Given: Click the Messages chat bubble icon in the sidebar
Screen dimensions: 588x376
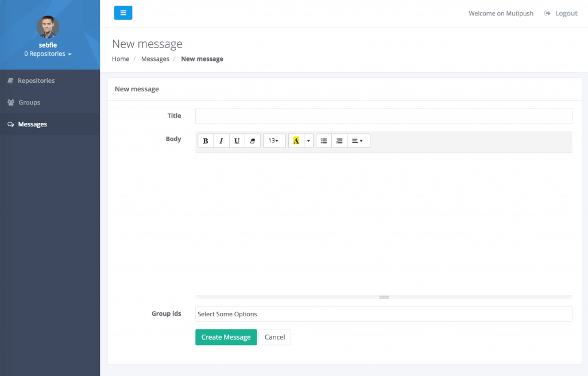Looking at the screenshot, I should (10, 124).
